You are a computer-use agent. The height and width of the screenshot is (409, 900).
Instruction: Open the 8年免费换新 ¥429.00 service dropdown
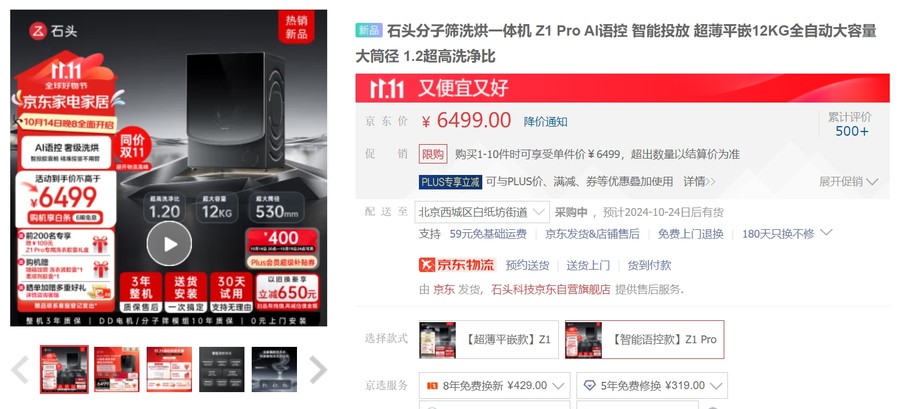coord(495,385)
